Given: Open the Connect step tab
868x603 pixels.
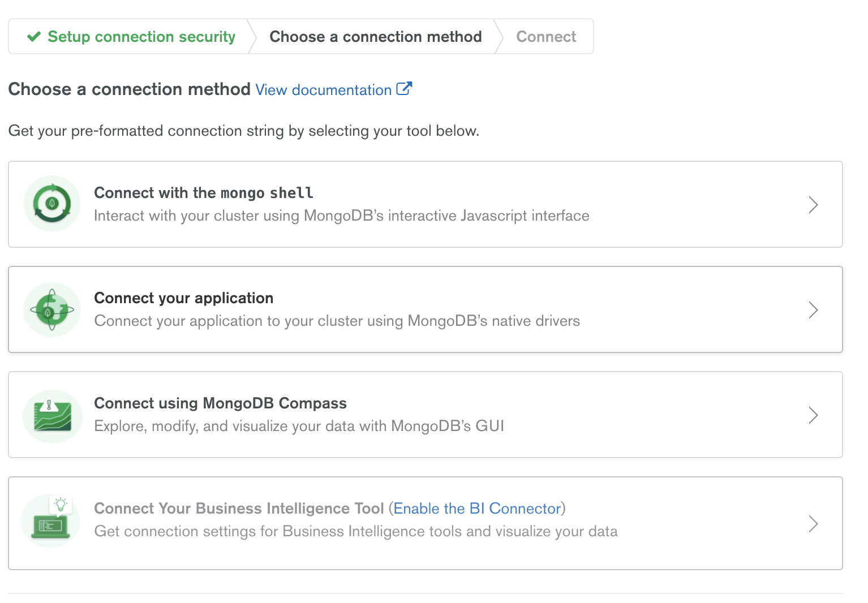Looking at the screenshot, I should pos(545,37).
